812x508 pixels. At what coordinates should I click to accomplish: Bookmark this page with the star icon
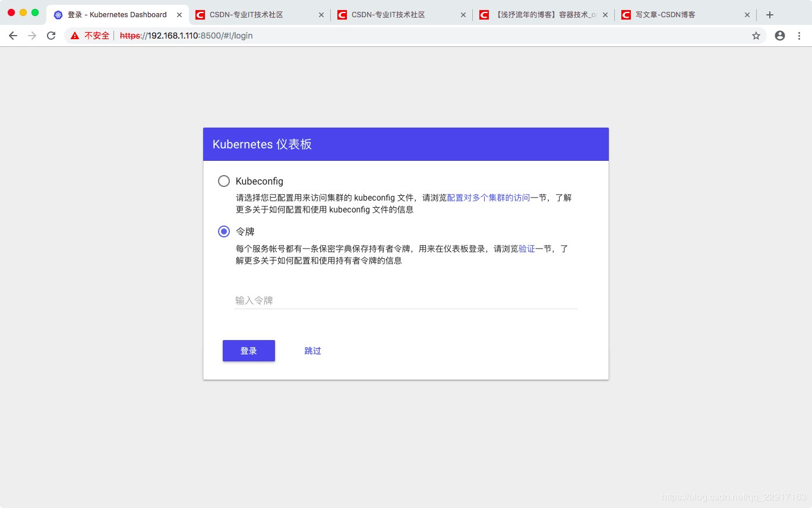point(756,36)
